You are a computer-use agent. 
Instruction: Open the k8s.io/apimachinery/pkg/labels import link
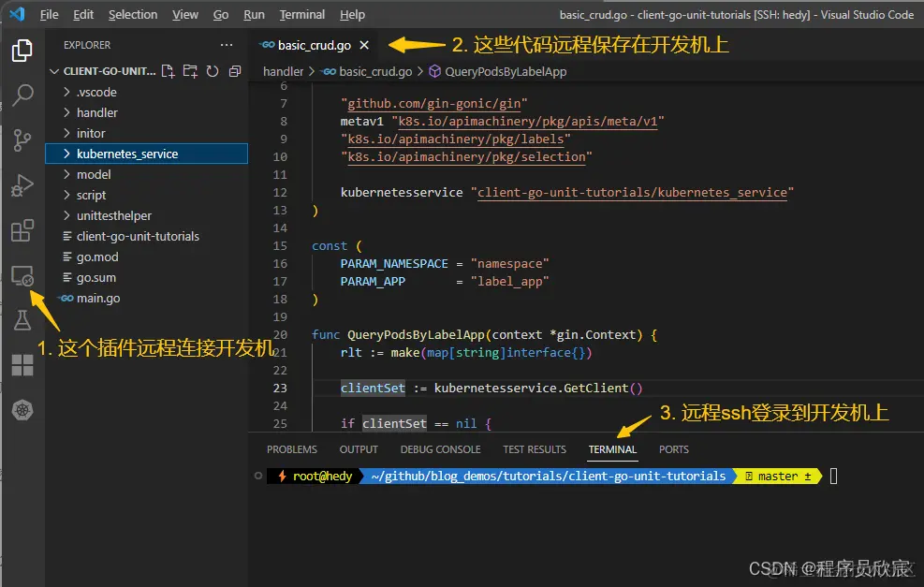456,139
